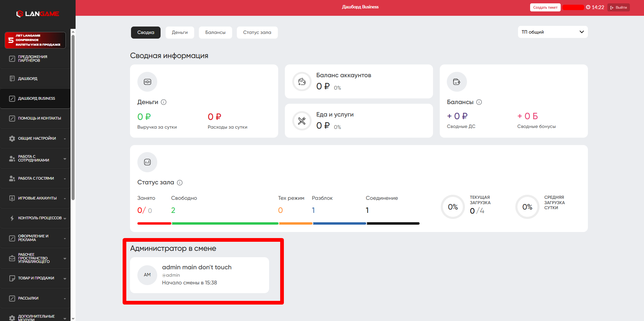This screenshot has width=644, height=321.
Task: Open Помощь и контакты in sidebar
Action: pyautogui.click(x=37, y=118)
